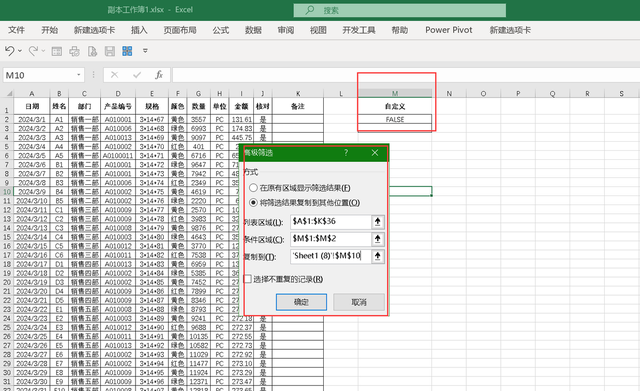The height and width of the screenshot is (391, 640).
Task: Open the Redo history dropdown arrow
Action: (x=43, y=51)
